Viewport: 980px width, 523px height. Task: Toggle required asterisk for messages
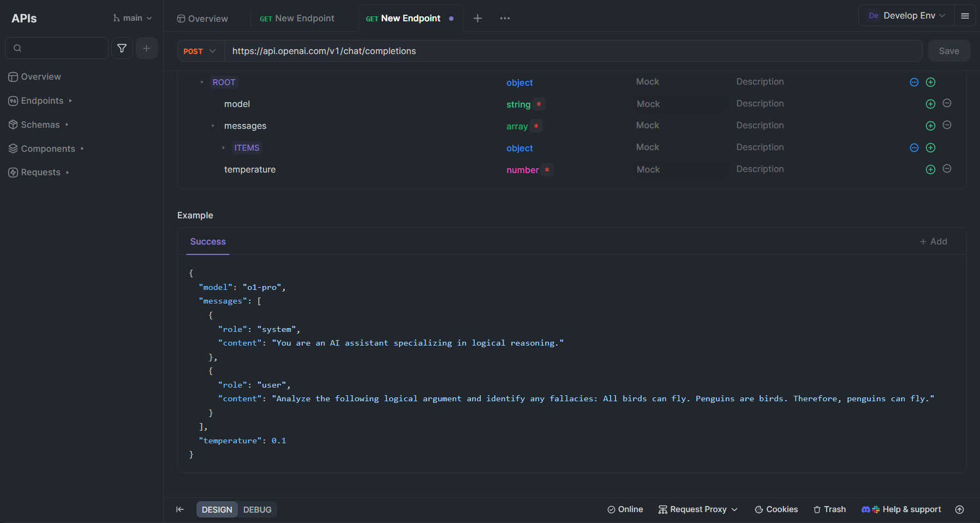536,126
